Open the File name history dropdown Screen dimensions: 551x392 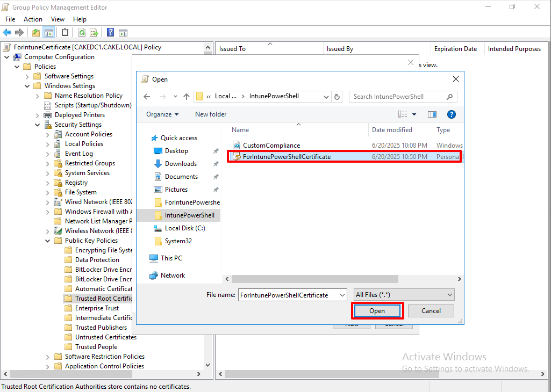342,295
